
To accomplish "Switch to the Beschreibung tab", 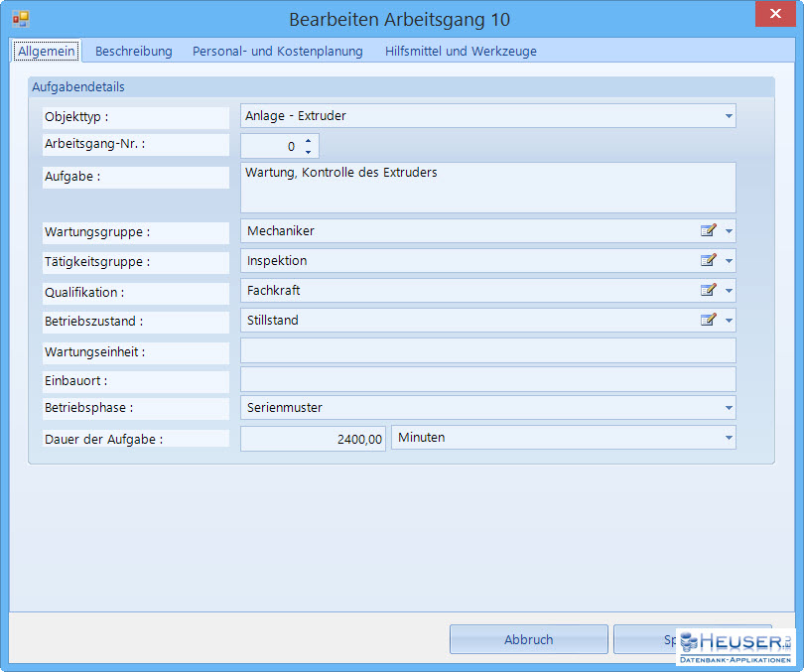I will click(133, 52).
